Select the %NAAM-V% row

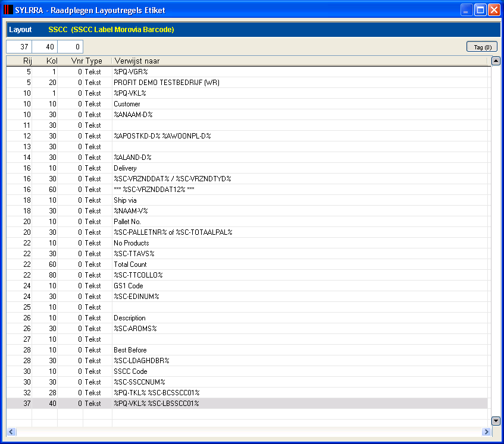247,211
